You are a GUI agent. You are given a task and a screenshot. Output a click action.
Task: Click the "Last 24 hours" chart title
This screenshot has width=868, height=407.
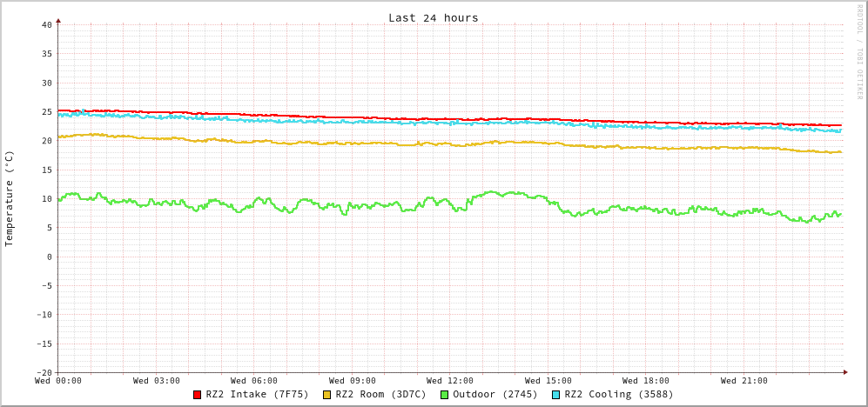[x=433, y=17]
